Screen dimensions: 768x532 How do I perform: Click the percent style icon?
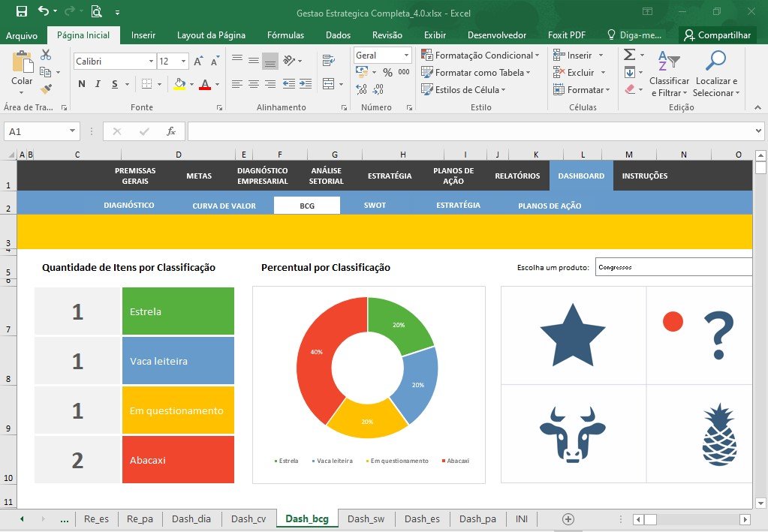pos(387,73)
